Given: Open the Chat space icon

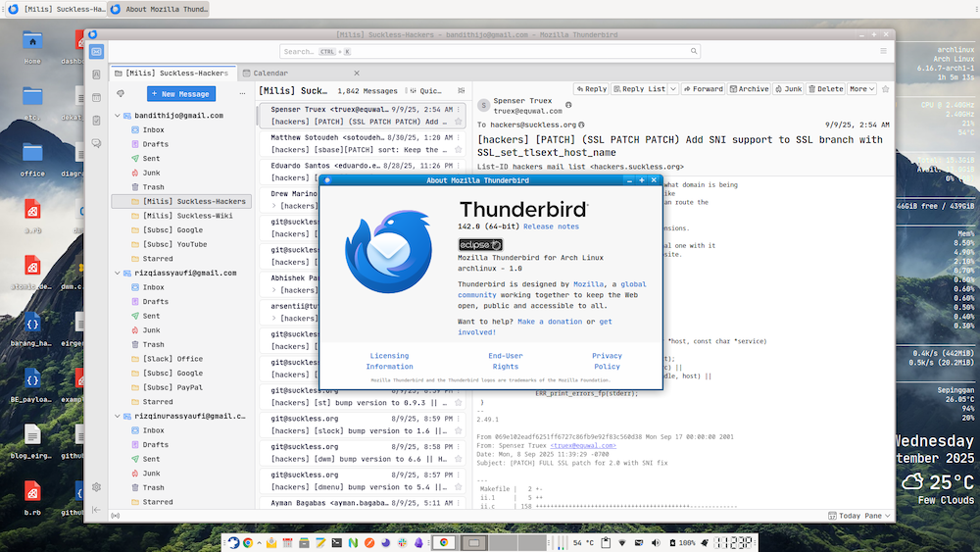Looking at the screenshot, I should tap(96, 143).
